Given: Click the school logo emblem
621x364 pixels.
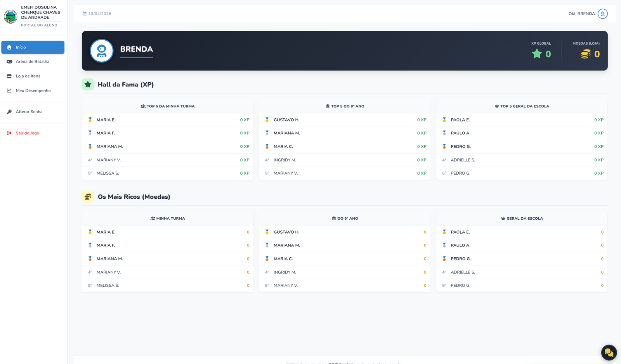Looking at the screenshot, I should (x=10, y=17).
